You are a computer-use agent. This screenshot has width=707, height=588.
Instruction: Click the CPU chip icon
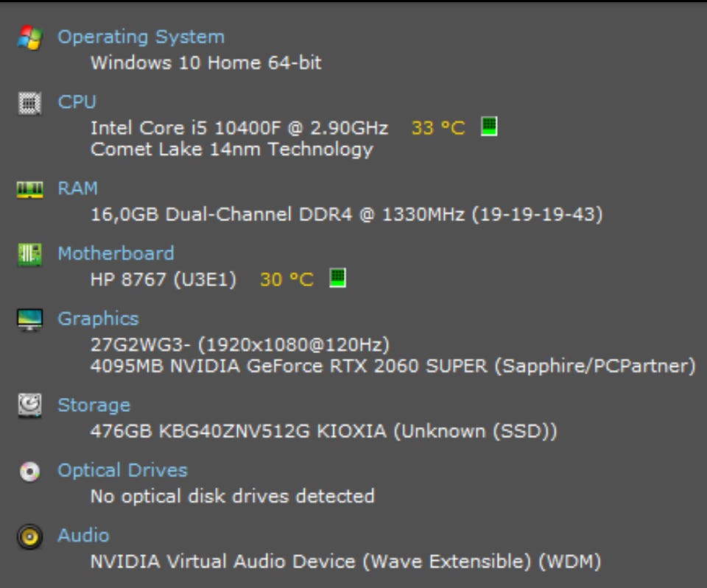tap(29, 103)
